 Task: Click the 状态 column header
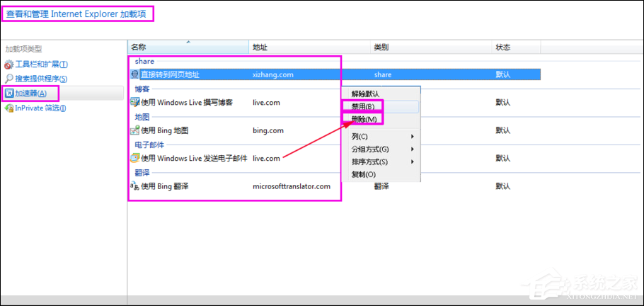(502, 47)
